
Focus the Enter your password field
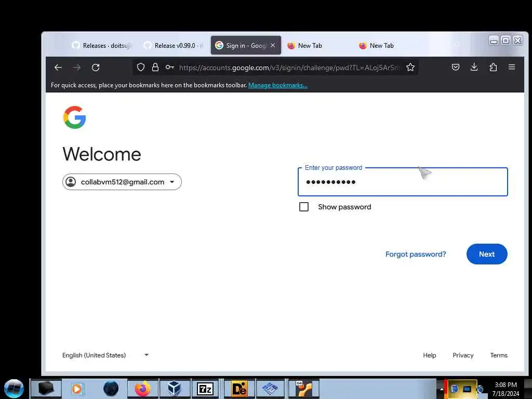tap(403, 182)
